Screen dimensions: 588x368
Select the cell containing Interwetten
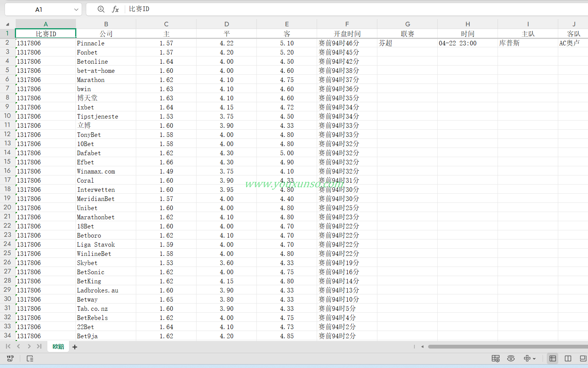[x=106, y=190]
